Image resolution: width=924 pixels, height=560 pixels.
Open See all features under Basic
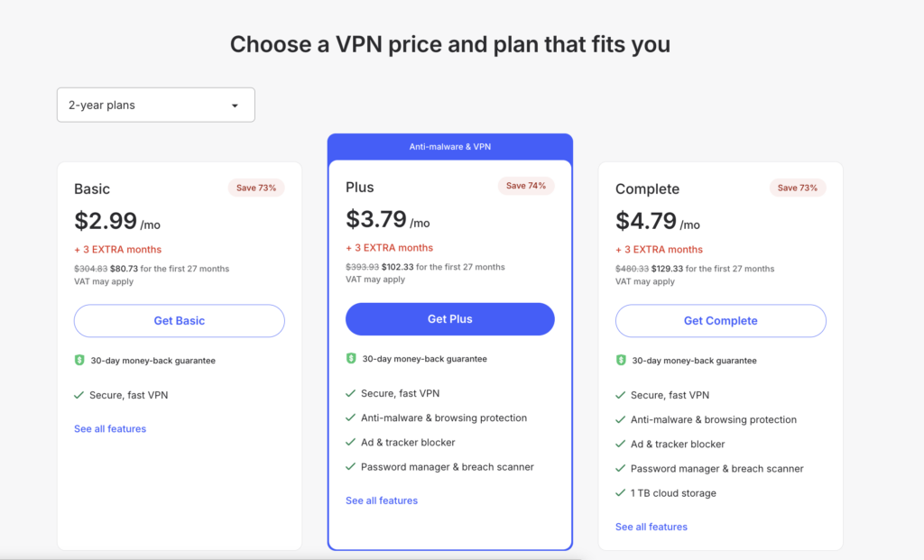tap(110, 428)
